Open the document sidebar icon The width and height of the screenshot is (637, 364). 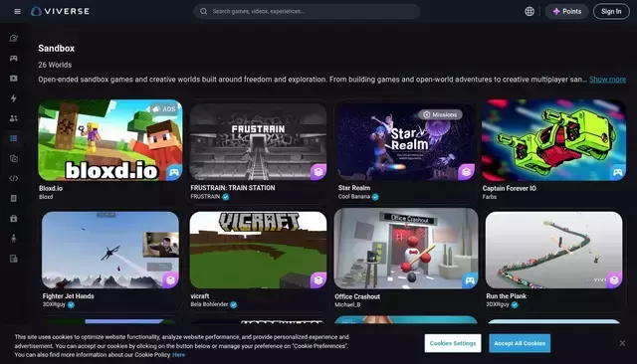click(13, 199)
